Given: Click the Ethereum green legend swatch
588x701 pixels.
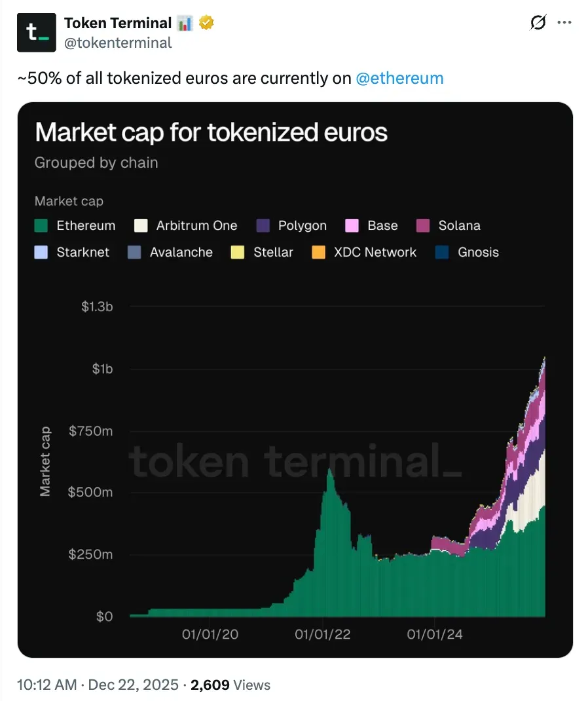Looking at the screenshot, I should coord(41,226).
